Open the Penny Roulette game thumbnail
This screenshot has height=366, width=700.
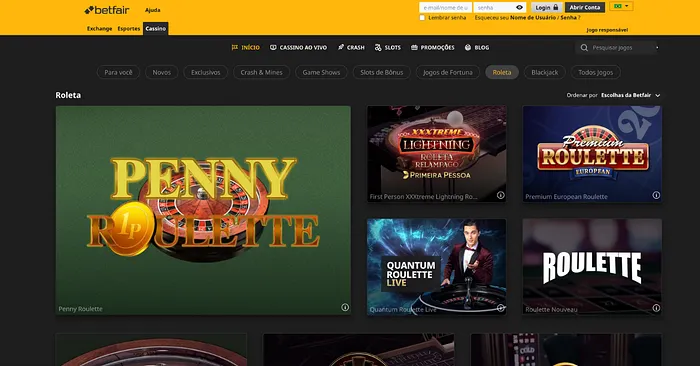point(203,210)
